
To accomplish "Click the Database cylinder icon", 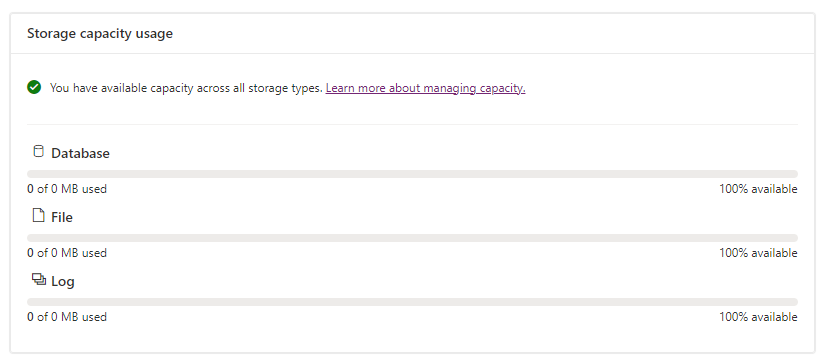I will point(38,151).
